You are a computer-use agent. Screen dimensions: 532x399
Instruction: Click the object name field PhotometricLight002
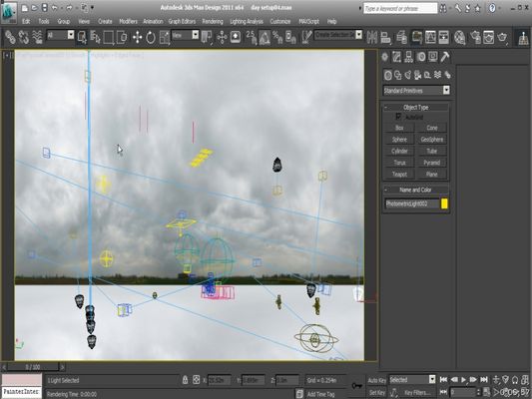pyautogui.click(x=411, y=203)
